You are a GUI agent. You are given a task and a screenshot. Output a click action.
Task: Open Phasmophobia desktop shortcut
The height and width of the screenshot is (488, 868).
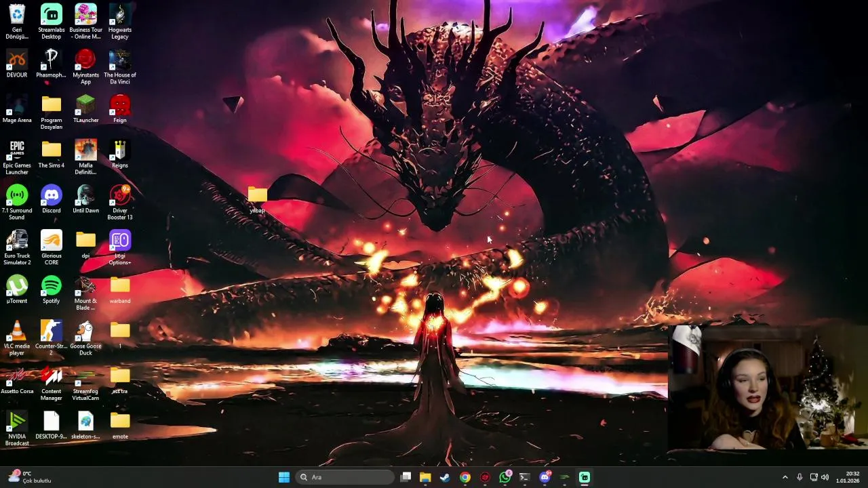click(52, 64)
